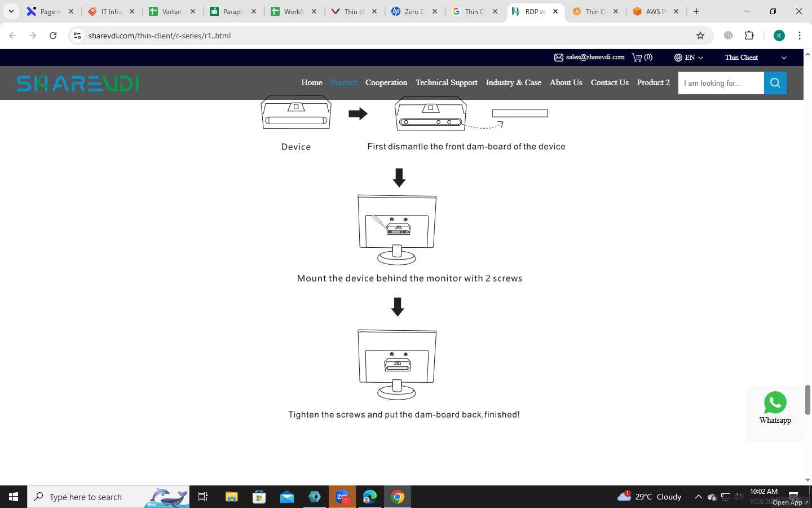The image size is (812, 508).
Task: Open Google Chrome on the taskbar
Action: click(x=398, y=497)
